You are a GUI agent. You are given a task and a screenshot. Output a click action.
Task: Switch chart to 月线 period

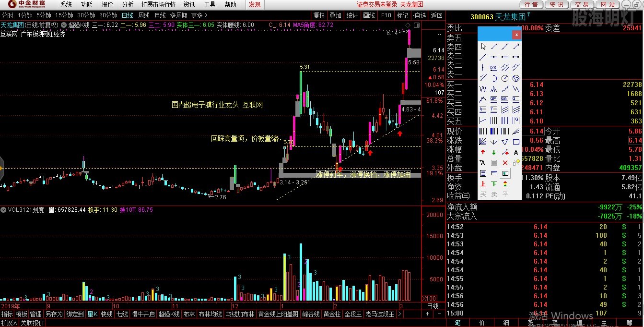[x=160, y=15]
